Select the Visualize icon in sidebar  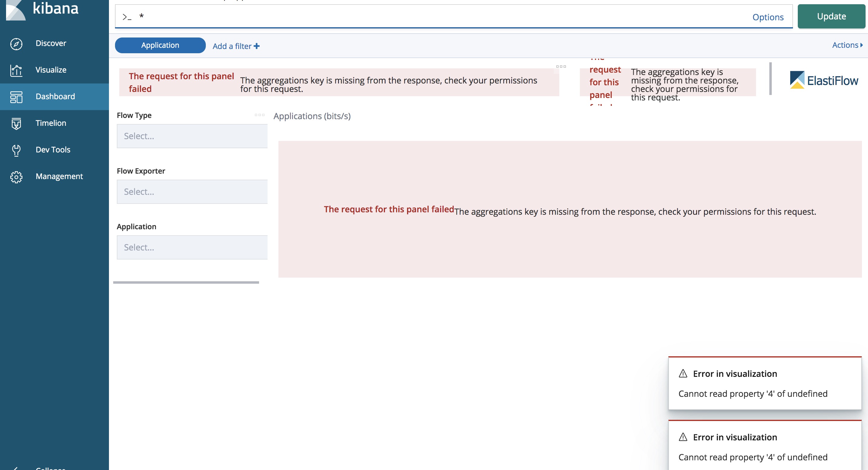(16, 70)
